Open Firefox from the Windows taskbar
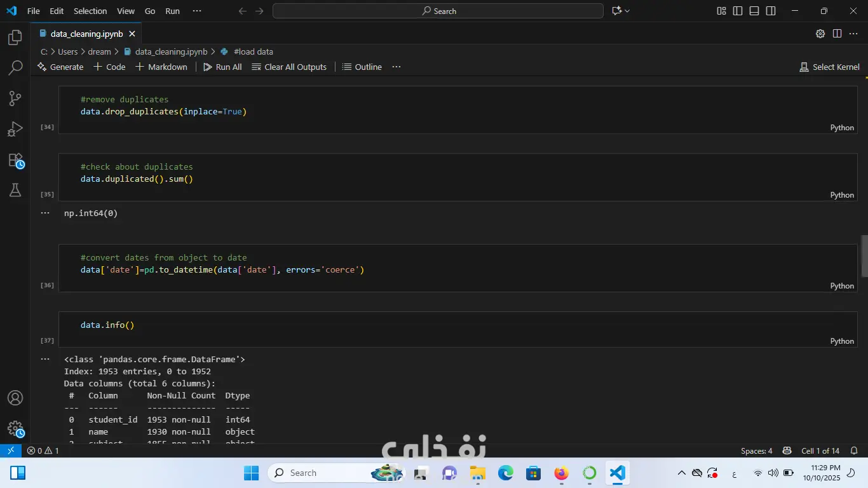This screenshot has width=868, height=488. 561,473
